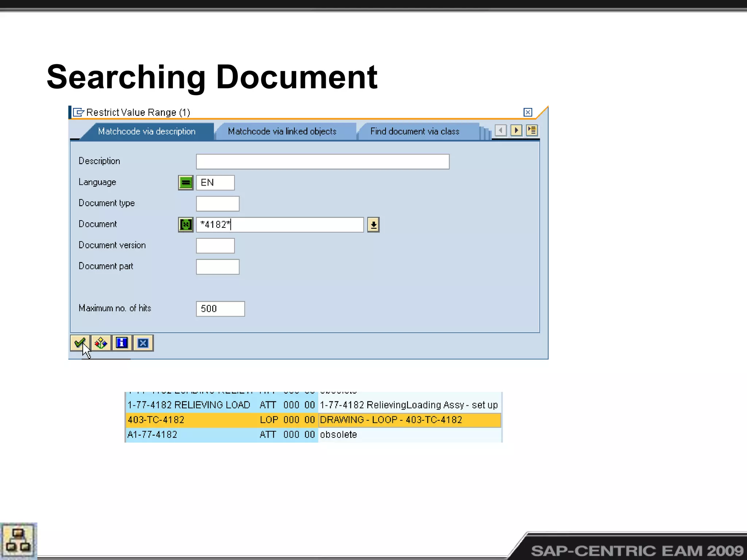Select the 1-77-4182 RELIEVING LOAD row
The image size is (747, 560).
tap(313, 405)
